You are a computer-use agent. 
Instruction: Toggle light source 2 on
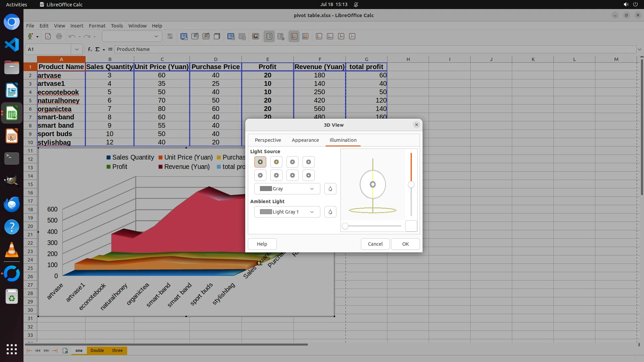pos(276,162)
